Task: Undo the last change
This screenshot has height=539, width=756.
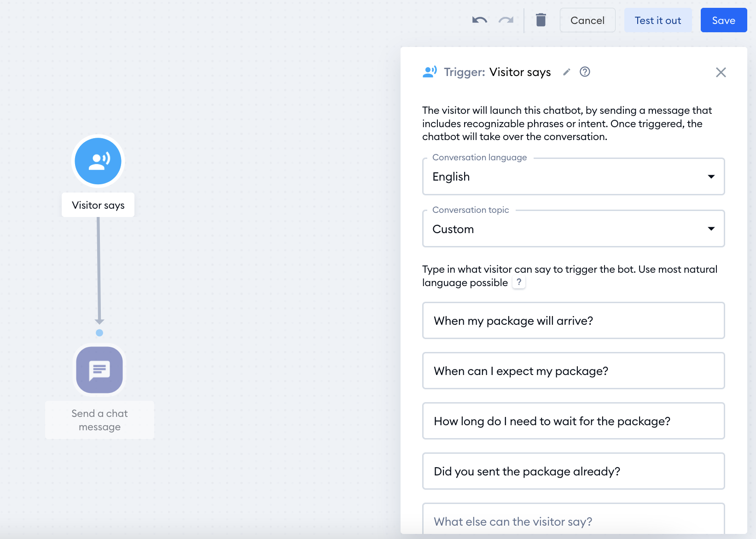Action: pyautogui.click(x=480, y=20)
